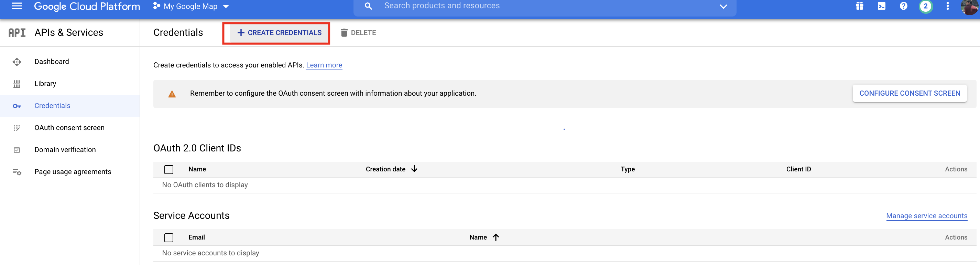Open My Google Map project dropdown
This screenshot has height=265, width=980.
click(191, 6)
